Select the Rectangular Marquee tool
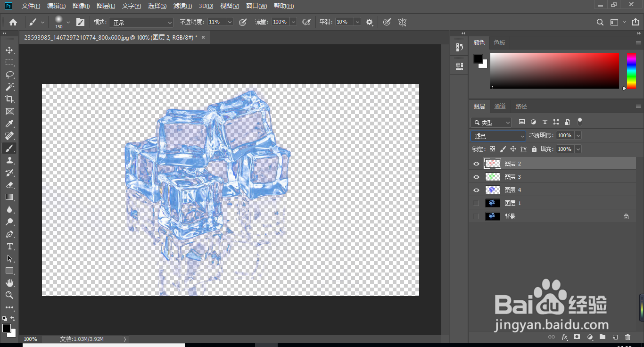Viewport: 644px width, 347px height. pyautogui.click(x=9, y=62)
